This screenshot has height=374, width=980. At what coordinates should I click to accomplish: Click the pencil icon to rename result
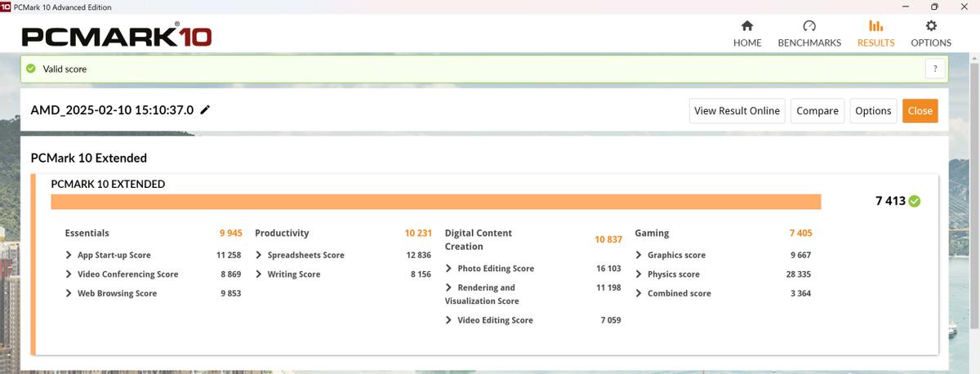pos(205,110)
